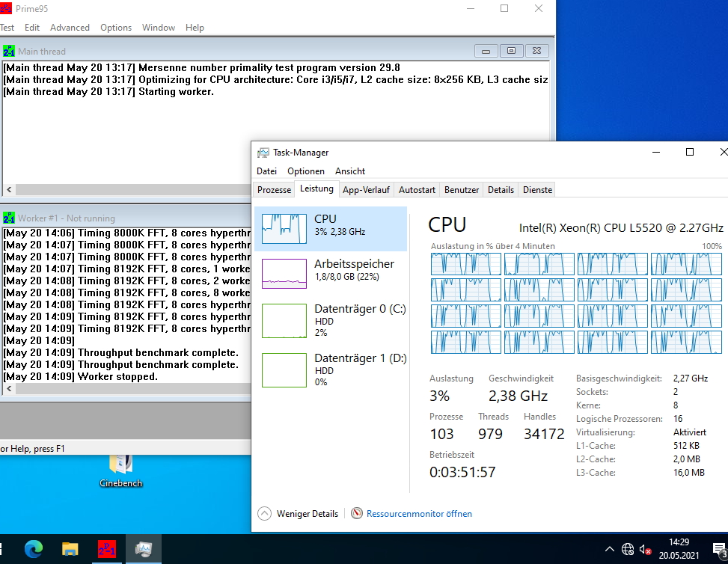This screenshot has width=728, height=564.
Task: Open Microsoft Edge from the taskbar
Action: (x=34, y=549)
